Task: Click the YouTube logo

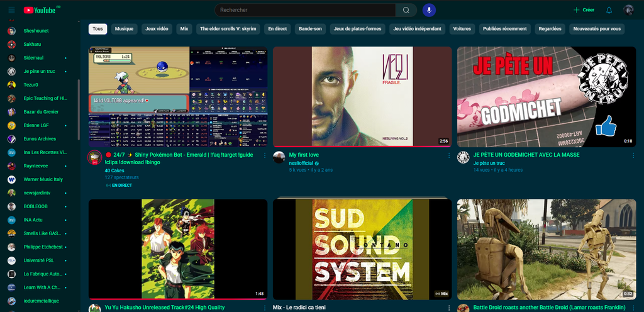Action: point(39,10)
